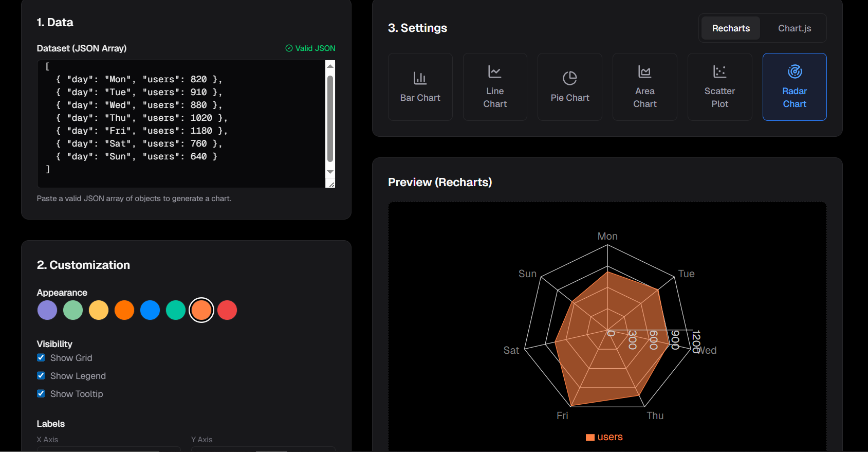
Task: Click the "Sun" 640 row in dataset
Action: pos(137,156)
